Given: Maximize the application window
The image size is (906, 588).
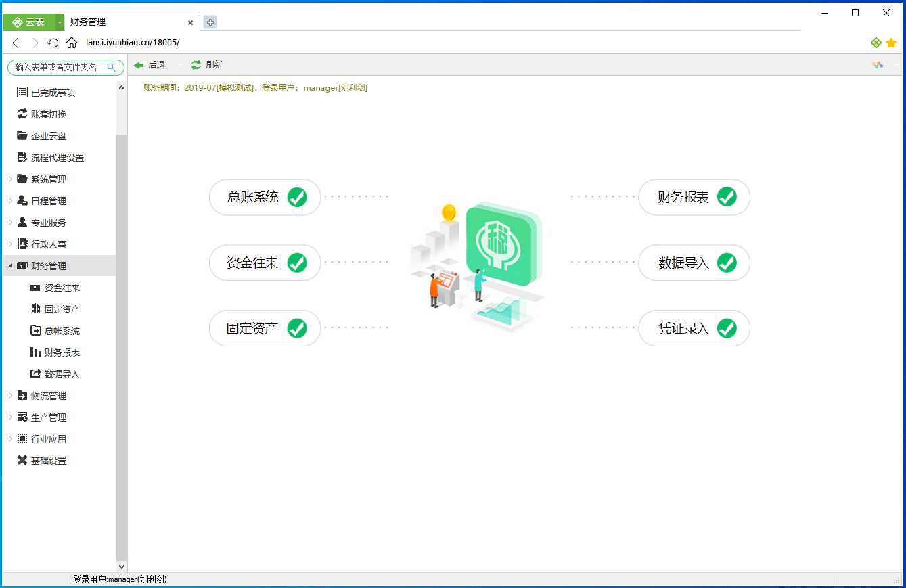Looking at the screenshot, I should tap(855, 13).
